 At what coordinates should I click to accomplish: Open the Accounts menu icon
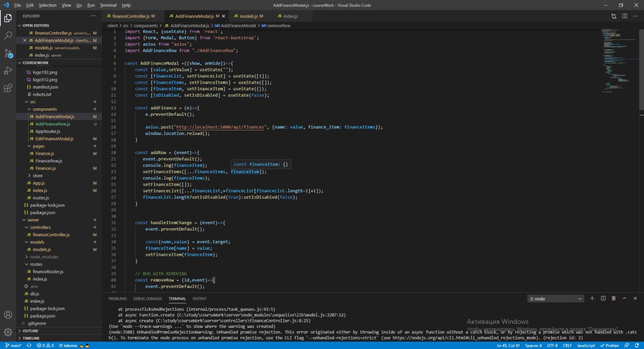8,315
